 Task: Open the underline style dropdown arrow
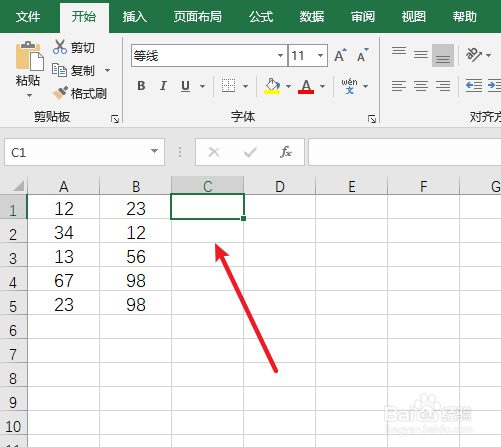(x=202, y=86)
